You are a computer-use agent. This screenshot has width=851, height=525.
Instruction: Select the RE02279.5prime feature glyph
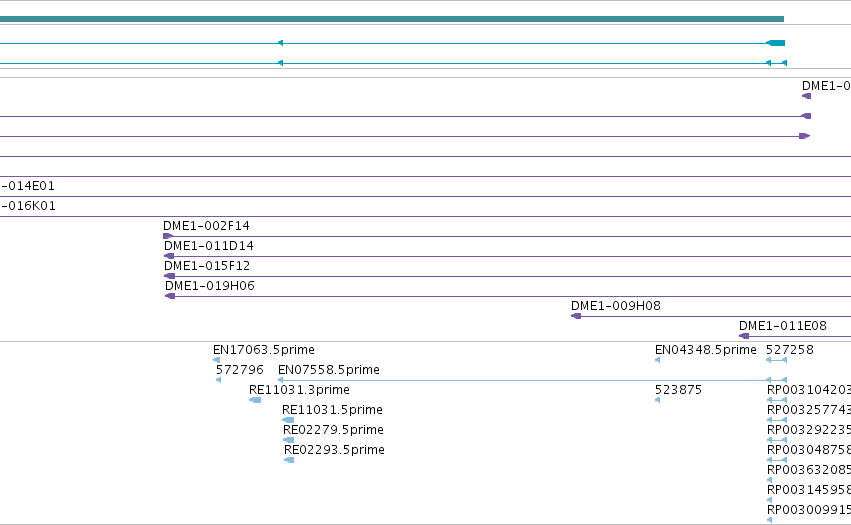[x=289, y=440]
